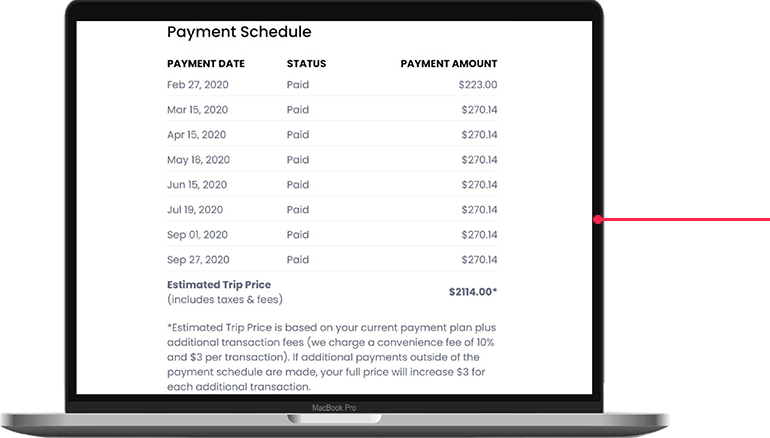Click the Payment Schedule heading
Viewport: 770px width, 438px height.
239,32
